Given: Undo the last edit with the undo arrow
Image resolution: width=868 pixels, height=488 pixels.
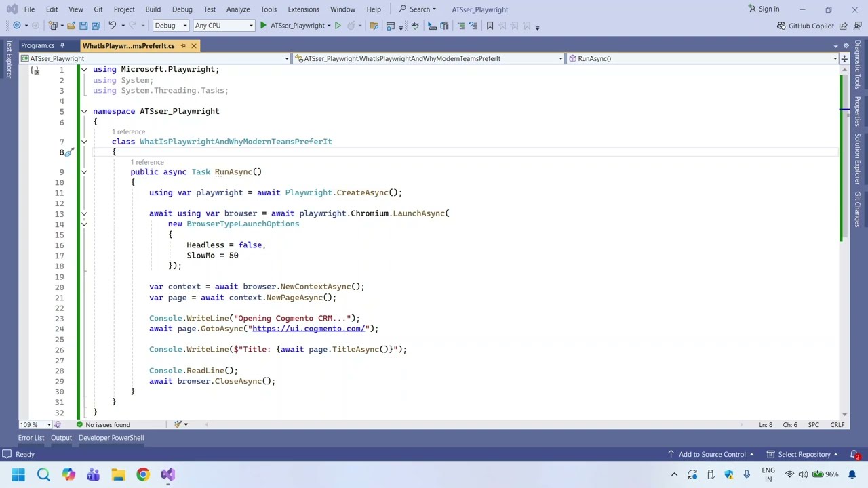Looking at the screenshot, I should pos(113,26).
